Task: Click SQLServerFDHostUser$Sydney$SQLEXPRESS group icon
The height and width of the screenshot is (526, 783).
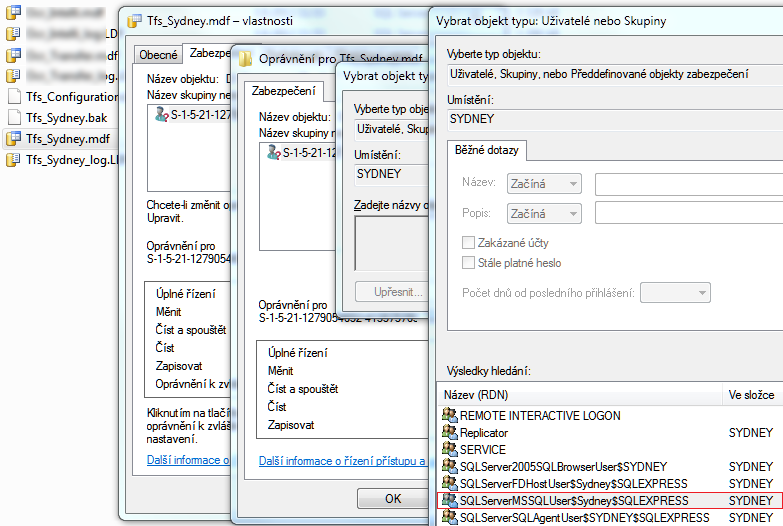Action: pyautogui.click(x=449, y=483)
